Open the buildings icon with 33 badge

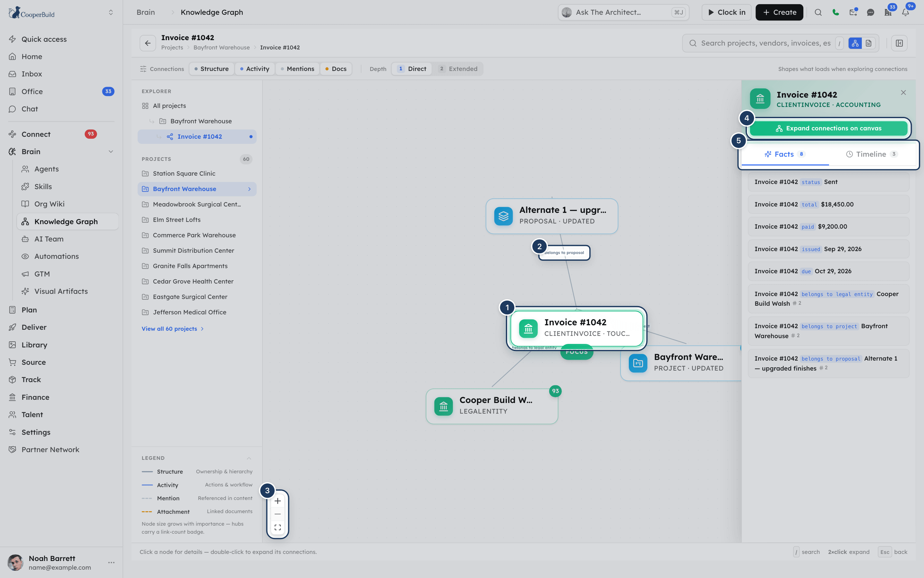(x=888, y=12)
